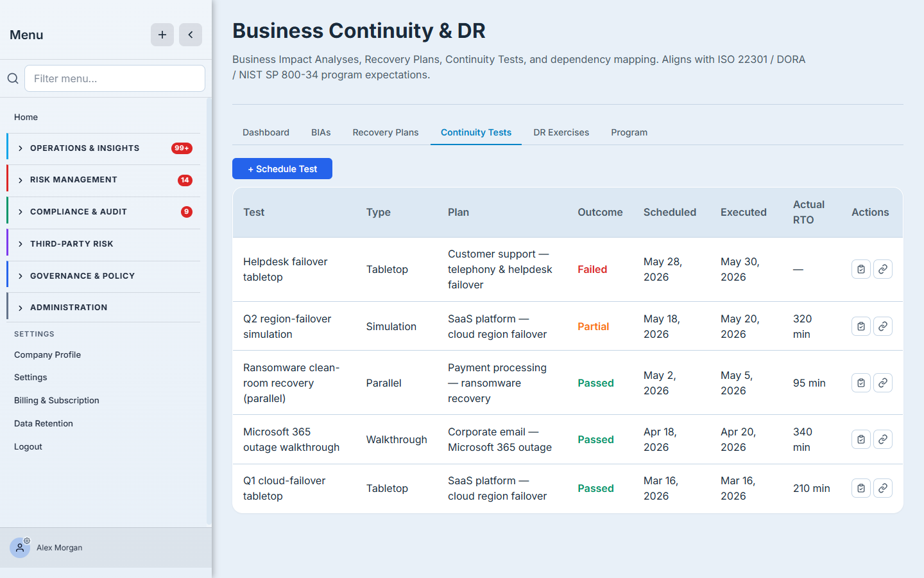
Task: Open clipboard action for Q1 cloud-failover tabletop
Action: tap(861, 488)
